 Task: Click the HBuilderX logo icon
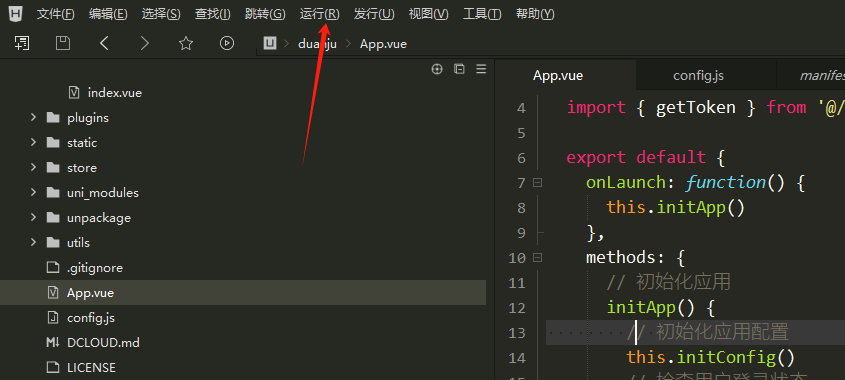(x=16, y=13)
